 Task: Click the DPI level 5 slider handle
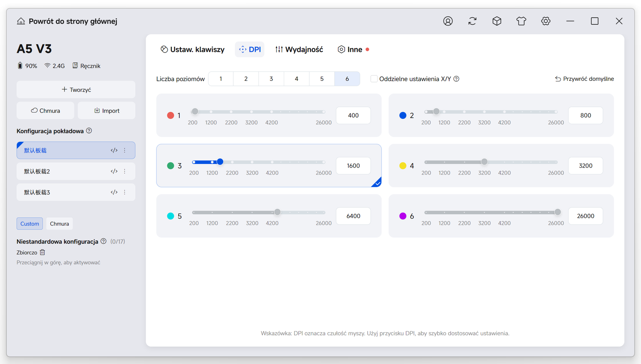[278, 212]
